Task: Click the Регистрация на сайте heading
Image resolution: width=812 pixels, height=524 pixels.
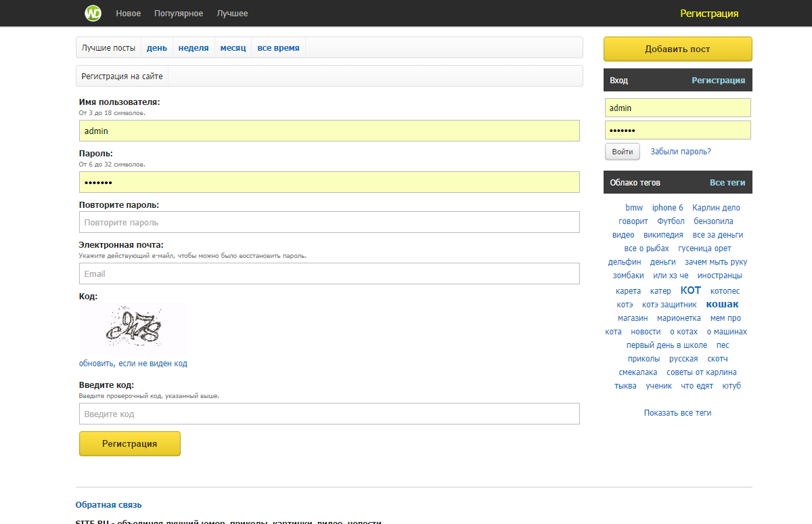Action: point(122,77)
